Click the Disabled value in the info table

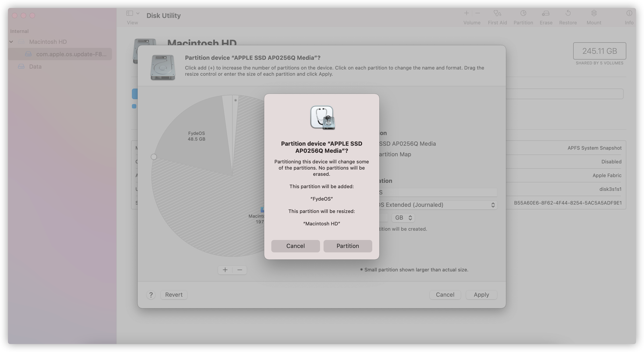[x=611, y=162]
